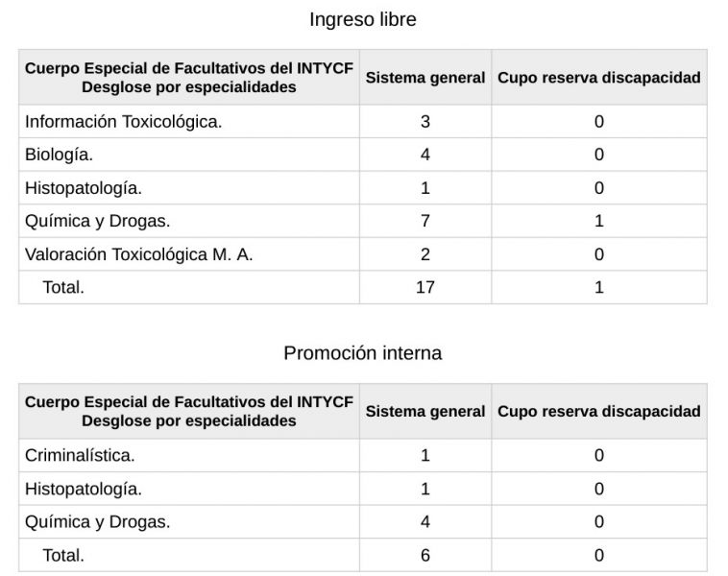Select "Química y Drogas." under Ingreso libre
Image resolution: width=728 pixels, height=576 pixels.
coord(98,221)
